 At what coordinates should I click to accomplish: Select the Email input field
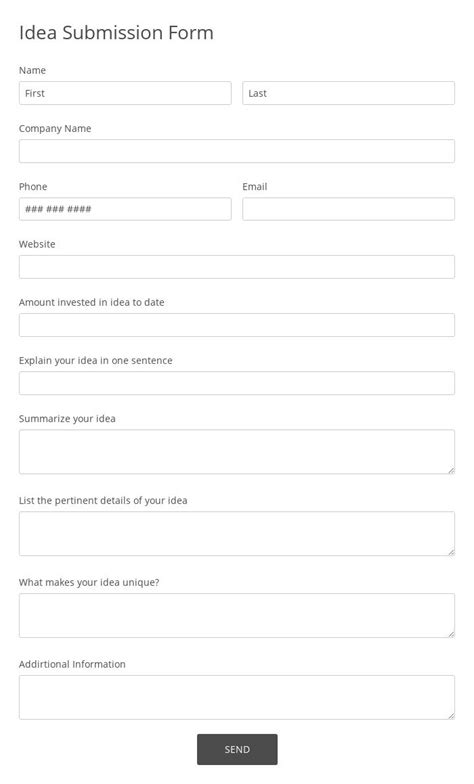coord(348,209)
